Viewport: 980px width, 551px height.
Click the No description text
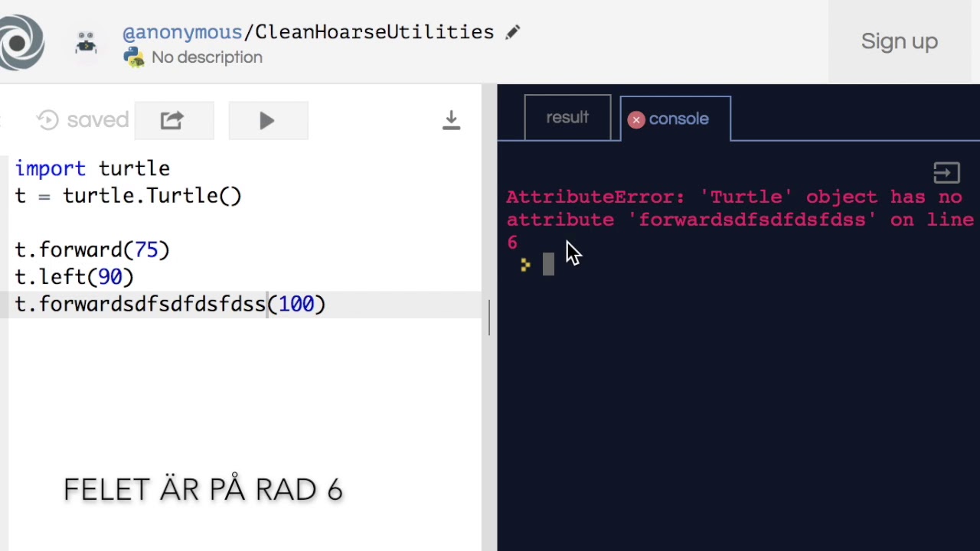tap(207, 57)
